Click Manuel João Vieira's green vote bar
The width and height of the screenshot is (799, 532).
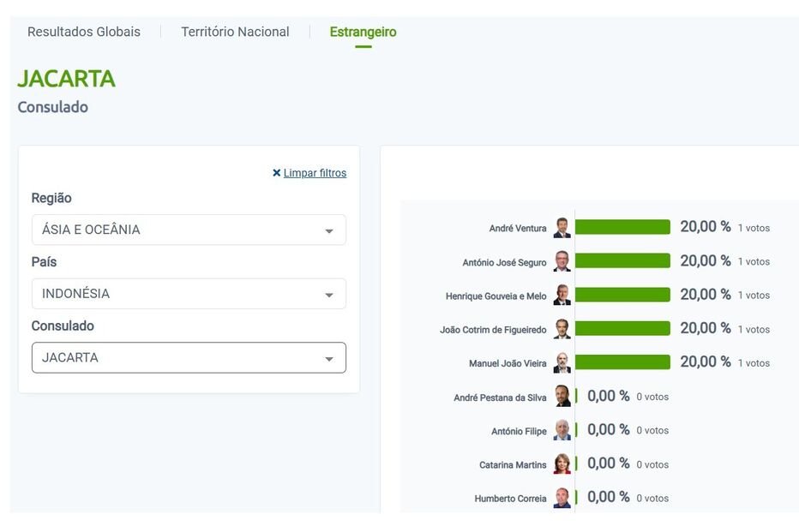622,362
